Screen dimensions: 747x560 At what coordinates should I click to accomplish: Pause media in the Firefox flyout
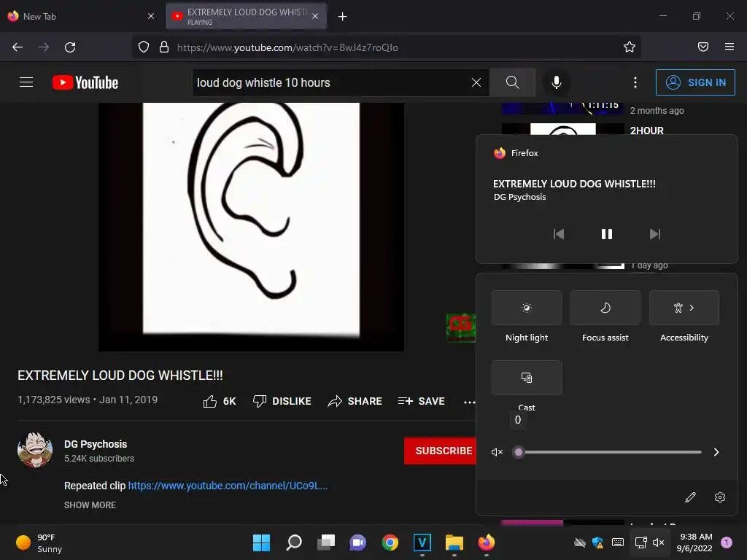pos(606,234)
